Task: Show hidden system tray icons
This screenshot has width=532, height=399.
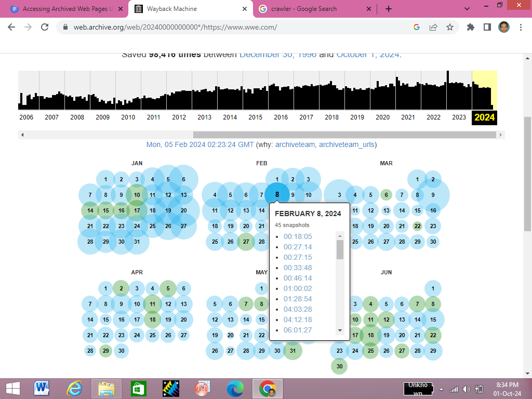Action: (442, 389)
